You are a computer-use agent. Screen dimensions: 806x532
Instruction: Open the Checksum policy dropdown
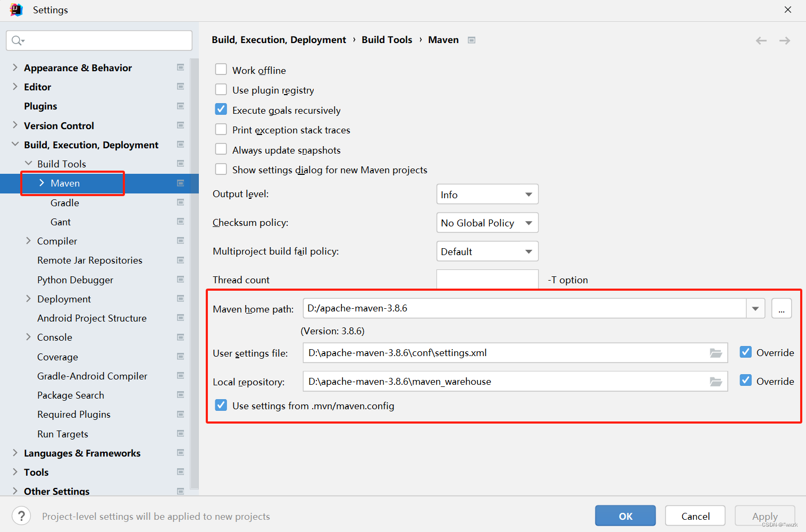[488, 223]
